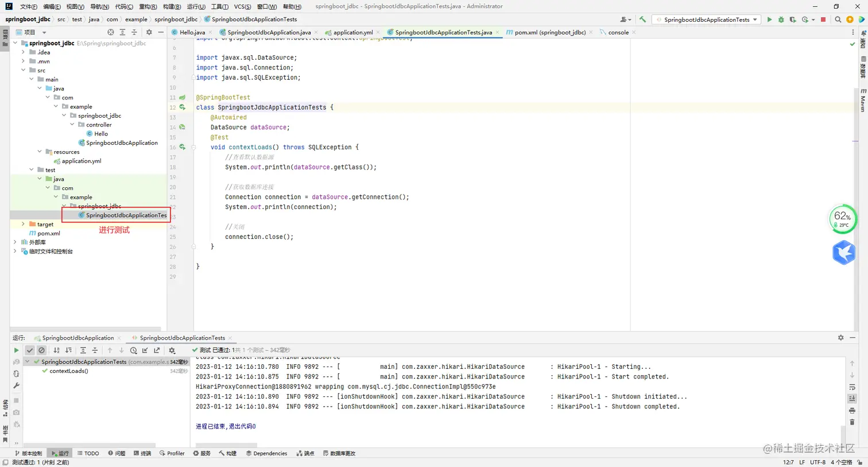Switch to SpringbootJdbcApplication run tab
This screenshot has height=467, width=868.
[78, 338]
